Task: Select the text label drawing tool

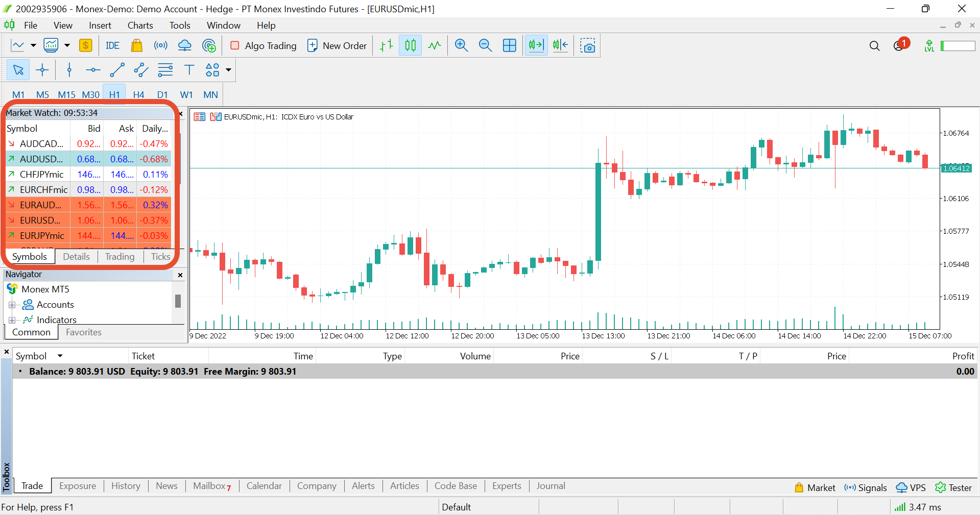Action: (x=189, y=70)
